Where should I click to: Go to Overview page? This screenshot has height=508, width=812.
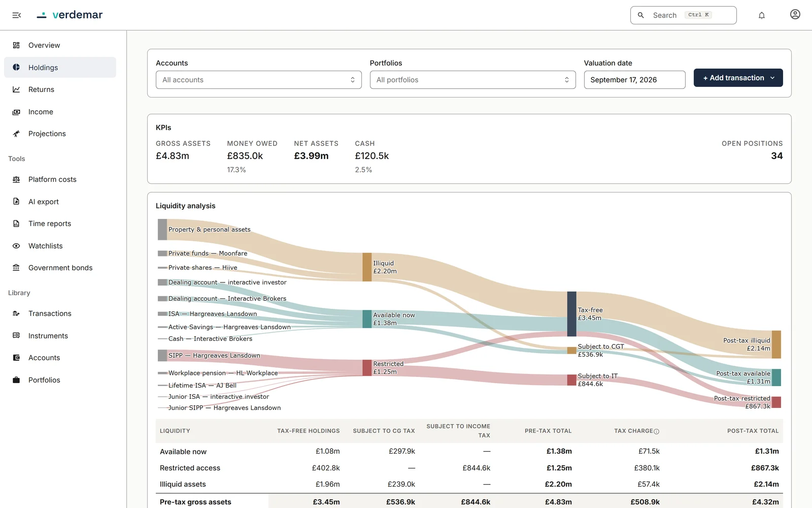60,45
